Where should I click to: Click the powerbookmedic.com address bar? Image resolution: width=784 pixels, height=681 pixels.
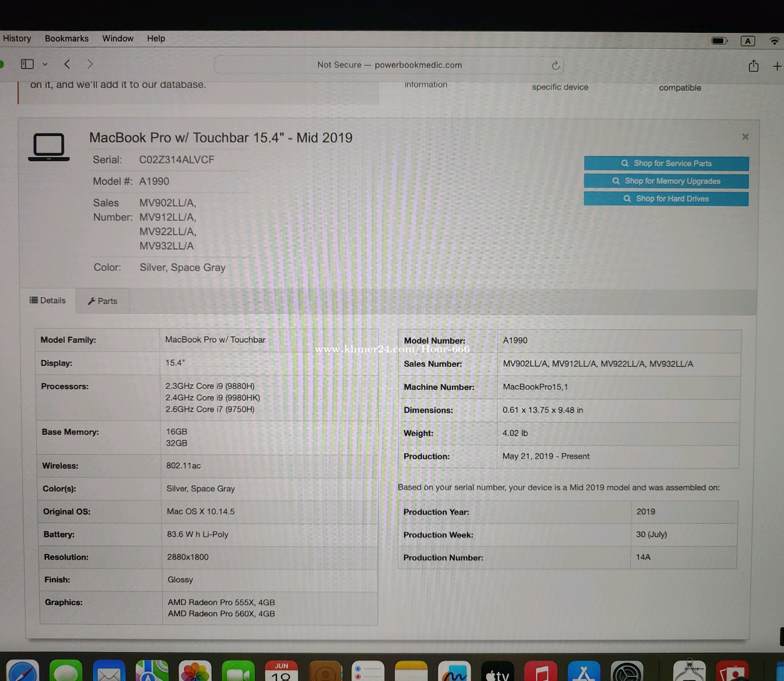click(389, 65)
